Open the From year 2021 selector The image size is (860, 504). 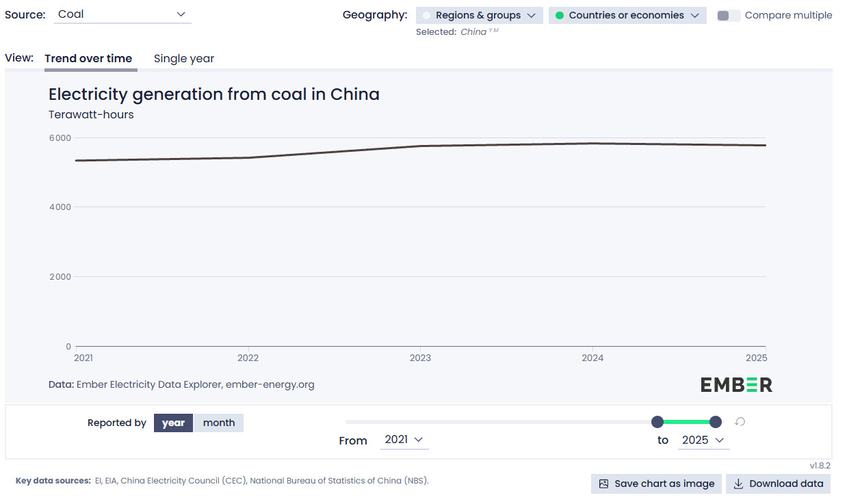click(404, 440)
